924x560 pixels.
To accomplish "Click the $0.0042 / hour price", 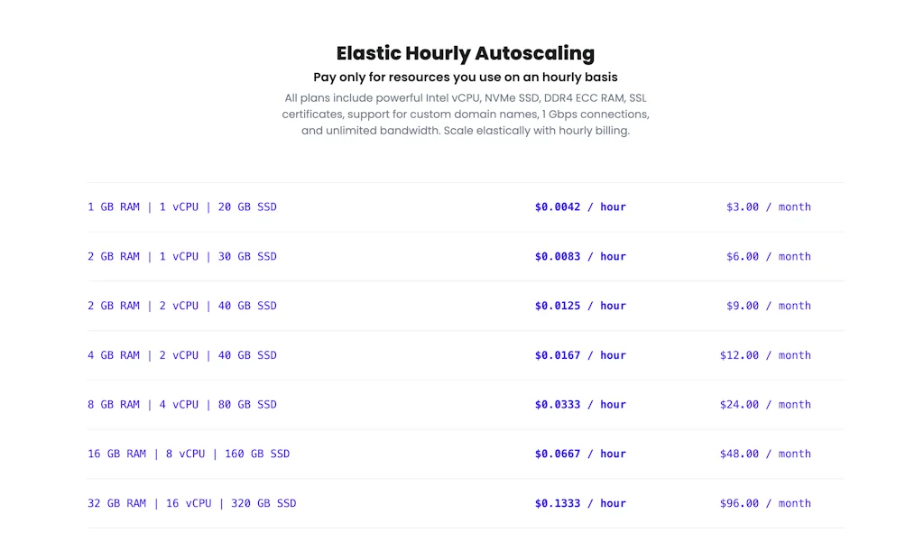I will [580, 207].
